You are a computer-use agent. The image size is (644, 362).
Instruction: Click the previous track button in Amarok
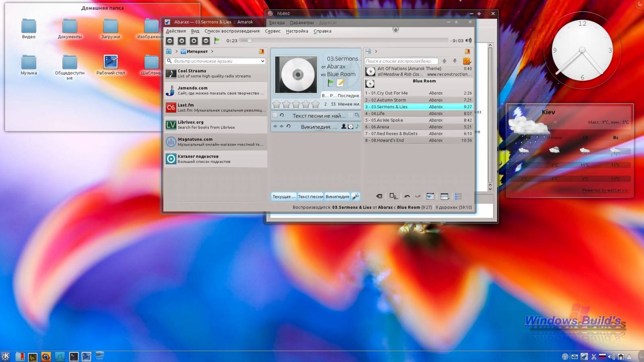[170, 41]
